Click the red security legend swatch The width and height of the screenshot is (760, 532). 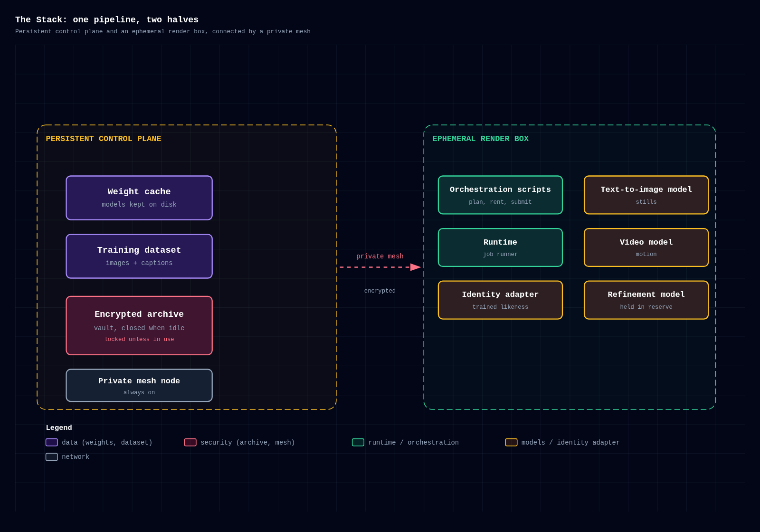point(190,442)
